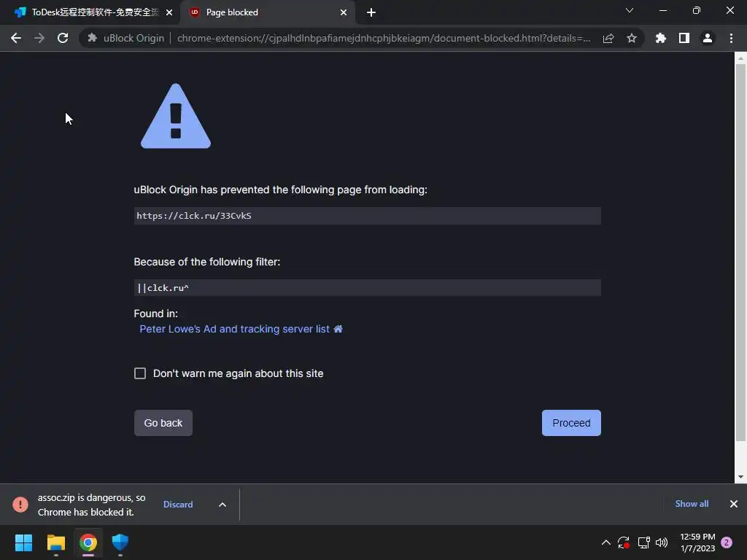This screenshot has height=560, width=747.
Task: Close the ToDesk tab
Action: (x=169, y=13)
